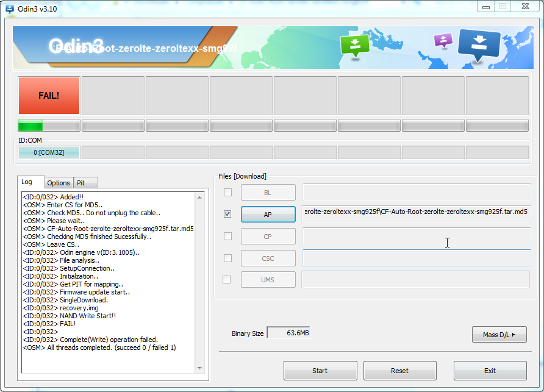Click log line 'All threads completed. (succeed 0 / failed 1)'
The width and height of the screenshot is (544, 392).
pyautogui.click(x=99, y=347)
